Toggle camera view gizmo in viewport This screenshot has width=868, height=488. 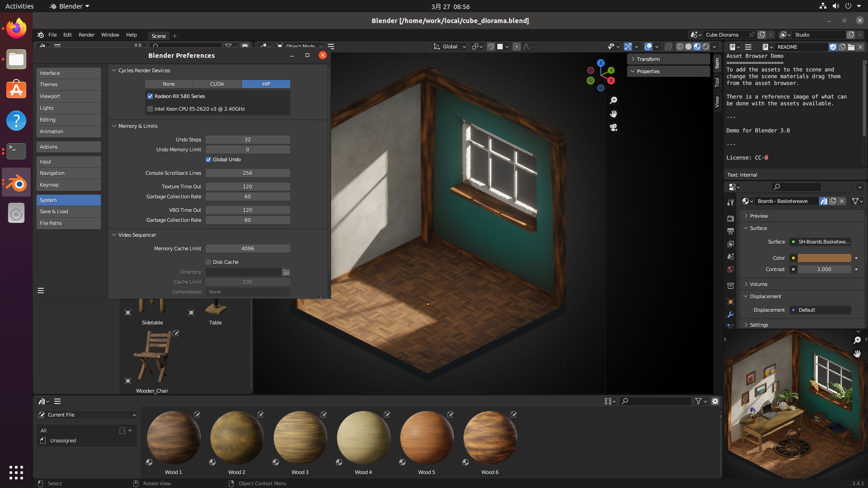click(x=613, y=128)
